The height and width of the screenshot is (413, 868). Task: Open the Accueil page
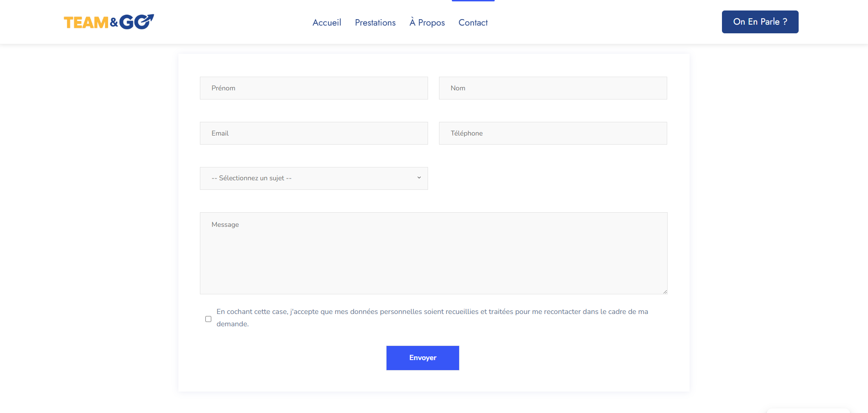pos(327,22)
